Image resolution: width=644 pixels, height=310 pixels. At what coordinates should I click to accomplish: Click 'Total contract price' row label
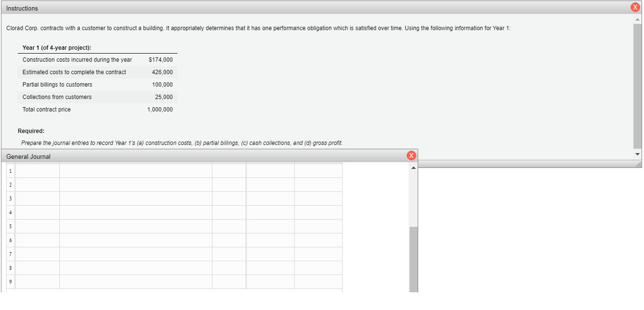pos(46,110)
